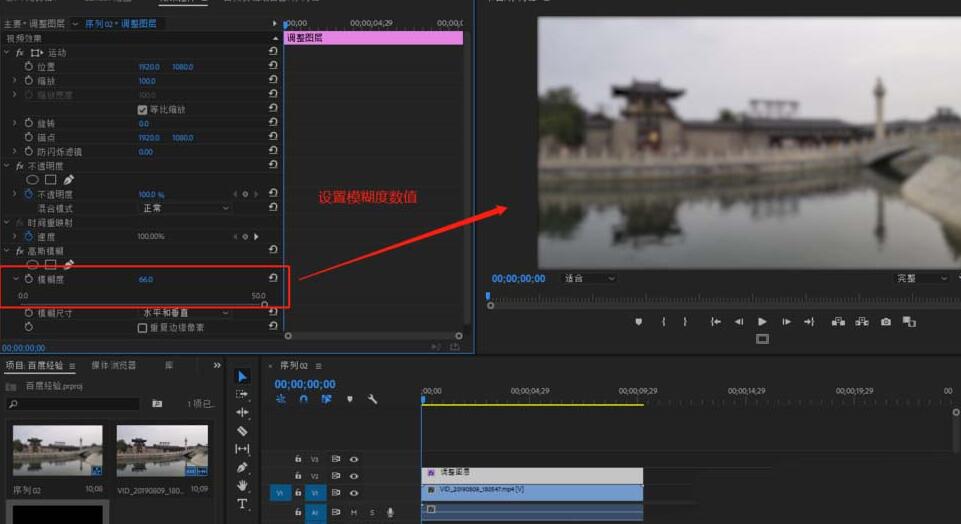Collapse the 高斯模糊 effect group

pos(7,251)
